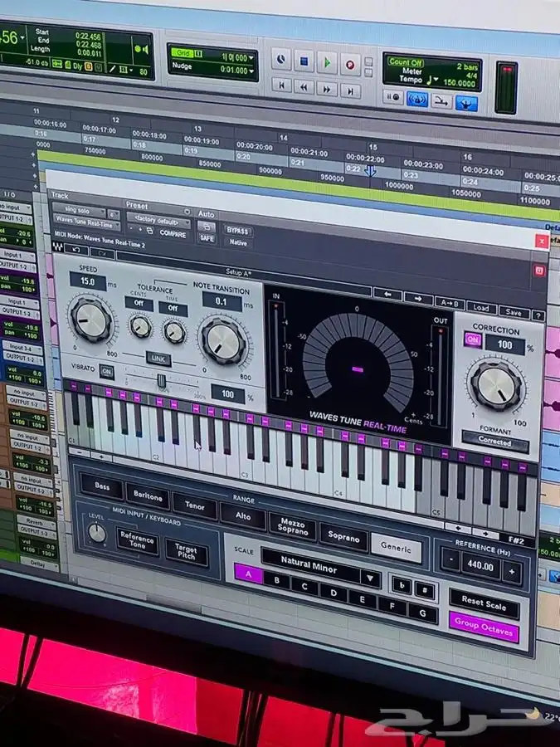This screenshot has width=560, height=747.
Task: Open the factory default preset dropdown
Action: (x=158, y=222)
